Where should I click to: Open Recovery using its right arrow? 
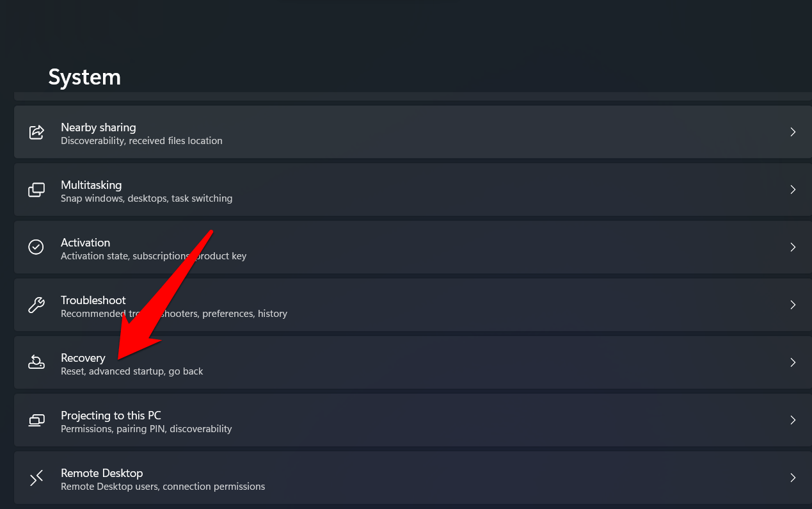pyautogui.click(x=793, y=362)
